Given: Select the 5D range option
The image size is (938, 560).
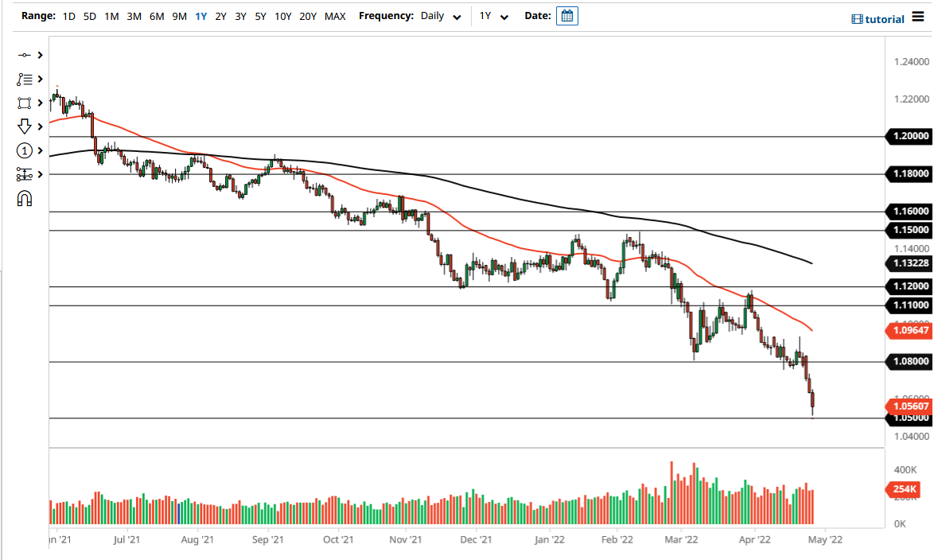Looking at the screenshot, I should coord(89,16).
